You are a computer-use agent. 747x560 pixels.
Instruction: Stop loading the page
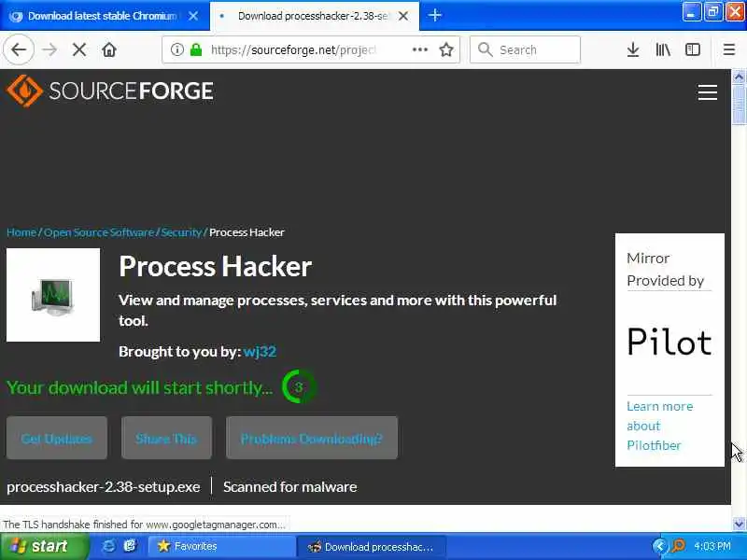tap(79, 49)
